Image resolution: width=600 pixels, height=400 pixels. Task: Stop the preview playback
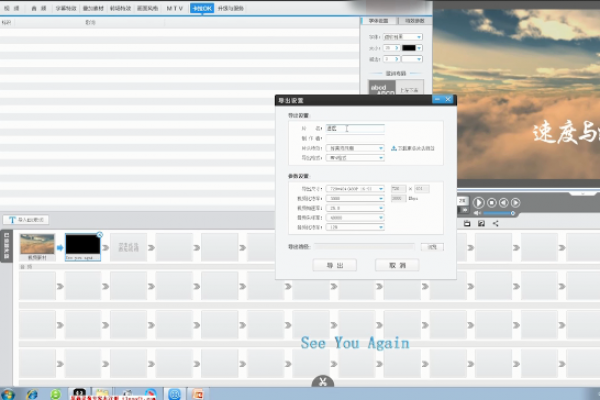coord(492,202)
